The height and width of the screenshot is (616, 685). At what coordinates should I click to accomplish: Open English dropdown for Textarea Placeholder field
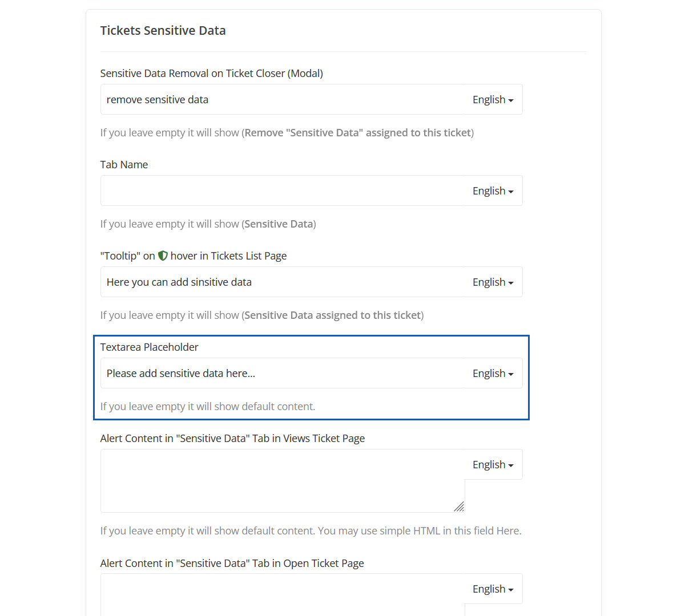click(x=493, y=374)
